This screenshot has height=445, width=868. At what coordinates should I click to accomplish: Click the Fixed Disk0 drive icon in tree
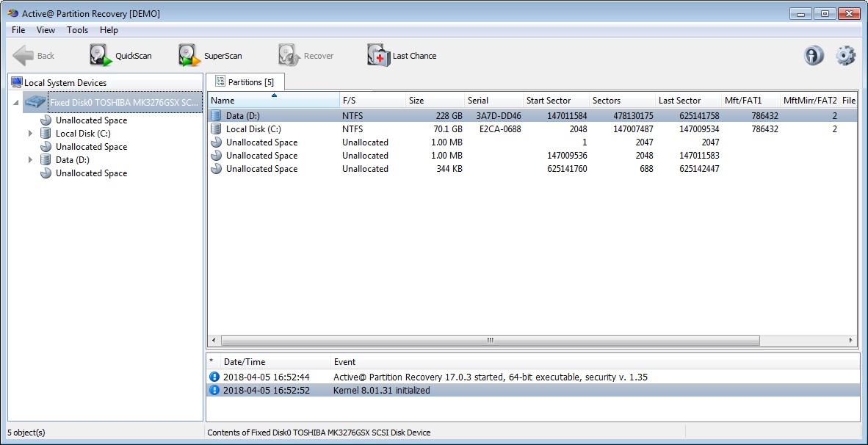click(x=35, y=102)
